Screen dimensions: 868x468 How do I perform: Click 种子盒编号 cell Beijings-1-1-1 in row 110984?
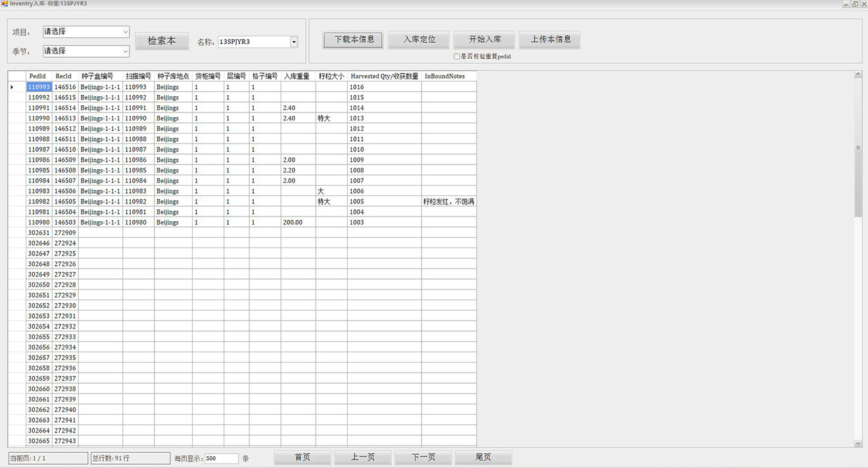(101, 180)
